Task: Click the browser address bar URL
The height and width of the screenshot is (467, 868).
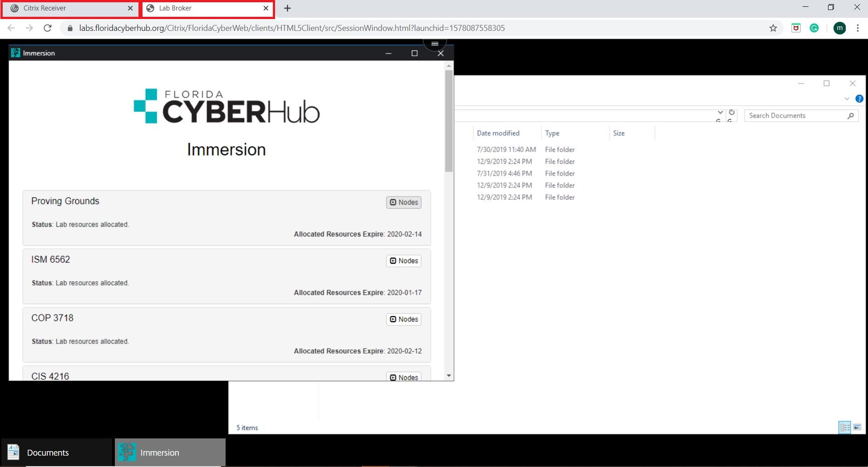Action: coord(292,28)
